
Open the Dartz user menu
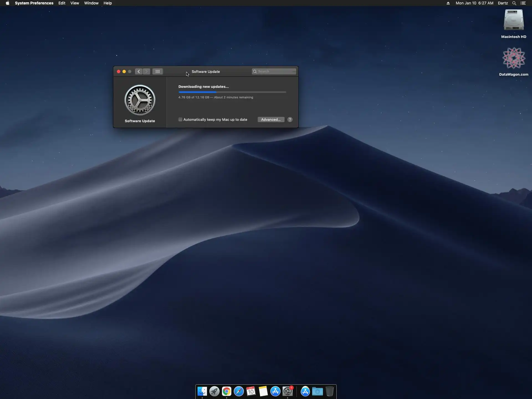pyautogui.click(x=503, y=3)
